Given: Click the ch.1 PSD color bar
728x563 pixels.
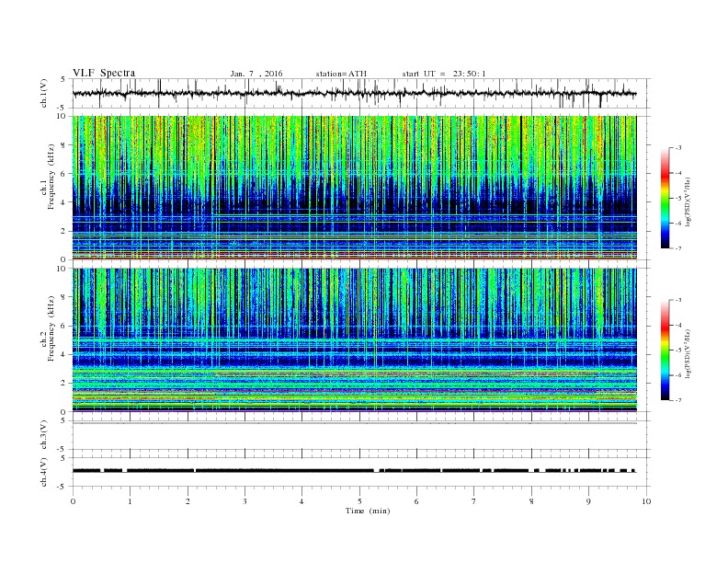Looking at the screenshot, I should tap(665, 198).
